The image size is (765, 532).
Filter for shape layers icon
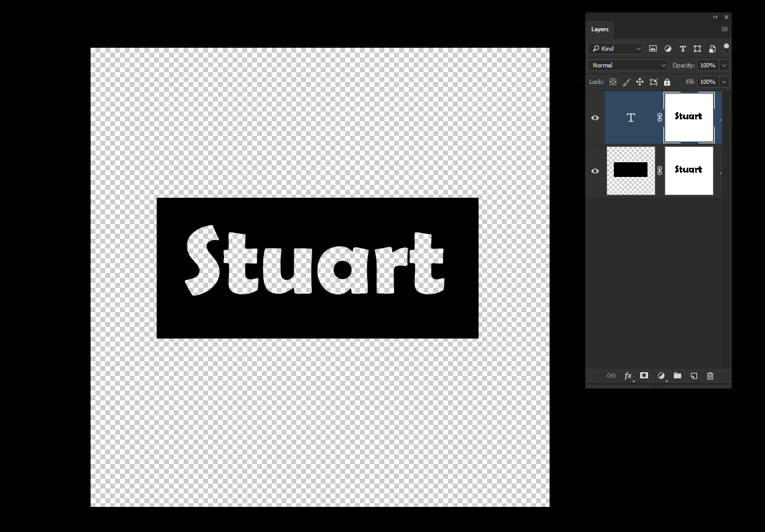[697, 49]
